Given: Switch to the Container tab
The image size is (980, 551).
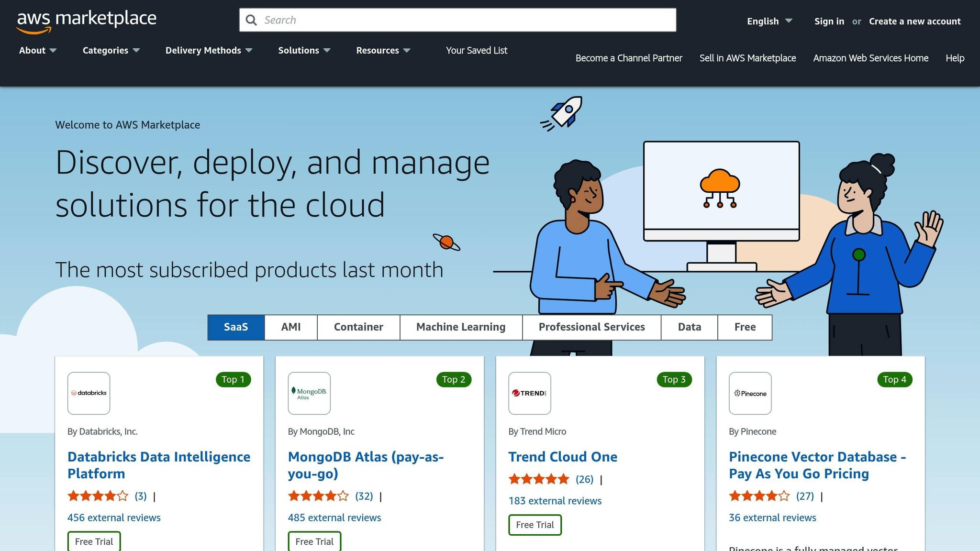Looking at the screenshot, I should click(358, 327).
